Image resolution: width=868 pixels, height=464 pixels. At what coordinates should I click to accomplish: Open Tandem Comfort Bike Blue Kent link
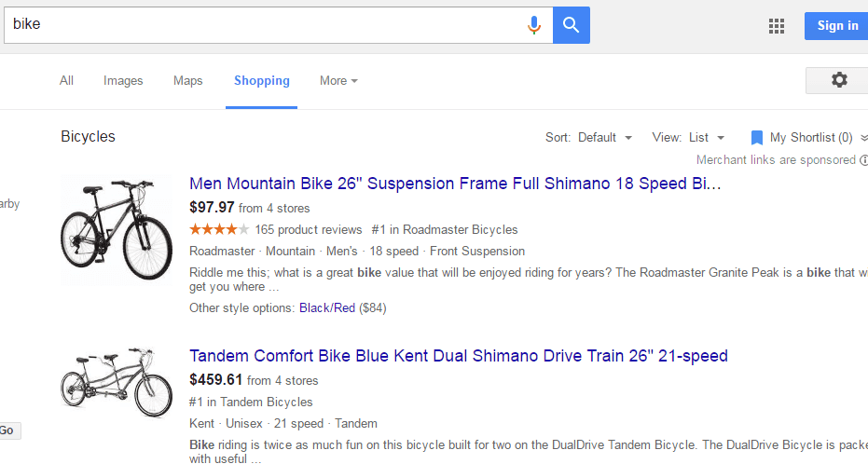[x=458, y=356]
